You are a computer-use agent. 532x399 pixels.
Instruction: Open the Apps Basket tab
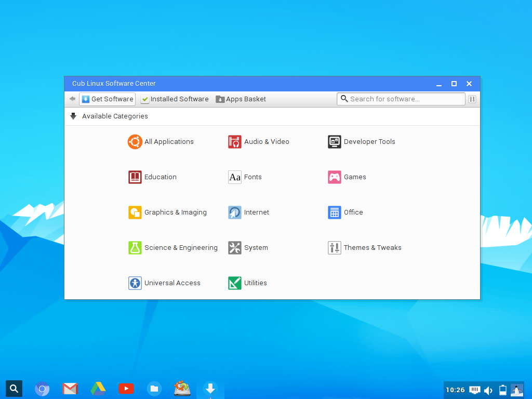point(241,99)
